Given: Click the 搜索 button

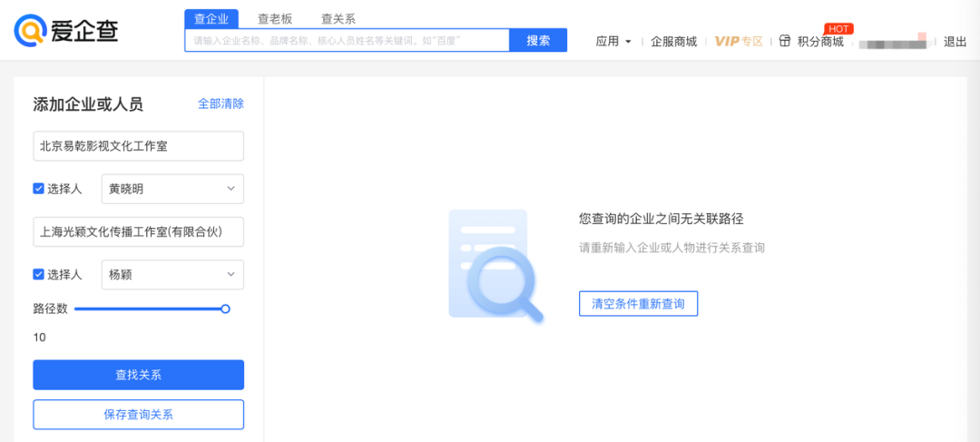Looking at the screenshot, I should tap(538, 40).
